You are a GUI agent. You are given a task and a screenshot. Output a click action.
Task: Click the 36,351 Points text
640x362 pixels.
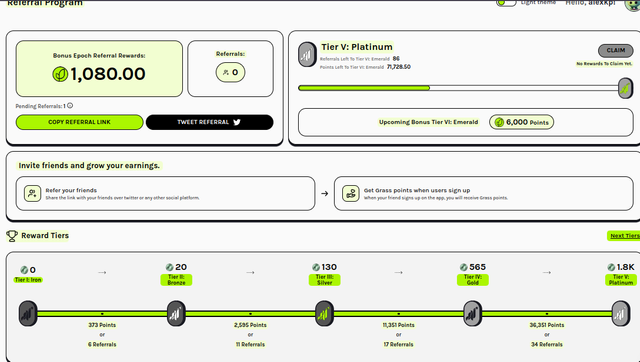coord(547,325)
